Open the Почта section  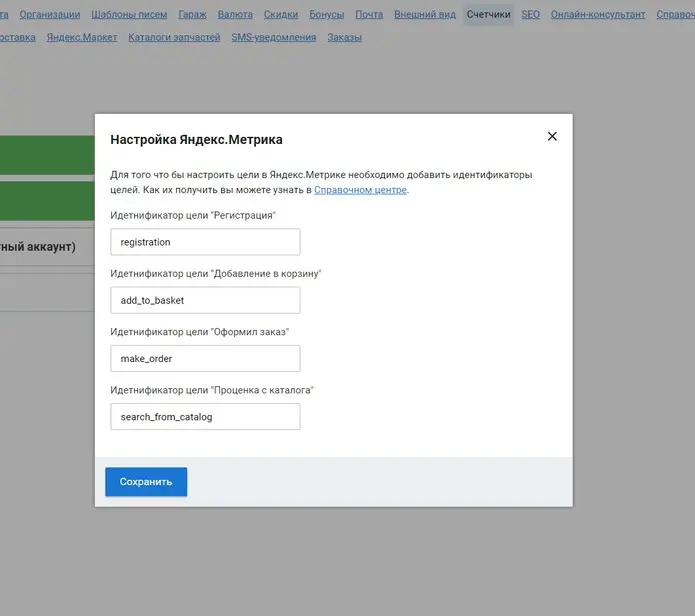[x=369, y=15]
